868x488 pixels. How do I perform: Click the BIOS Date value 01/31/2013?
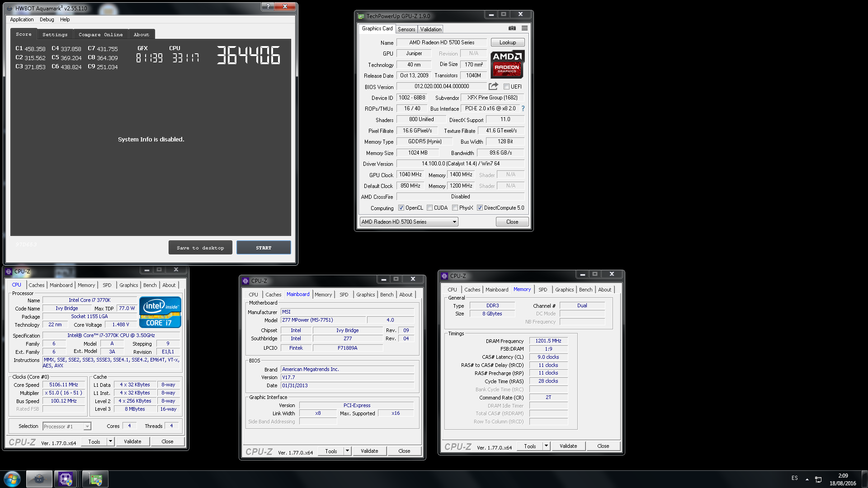[x=347, y=385]
